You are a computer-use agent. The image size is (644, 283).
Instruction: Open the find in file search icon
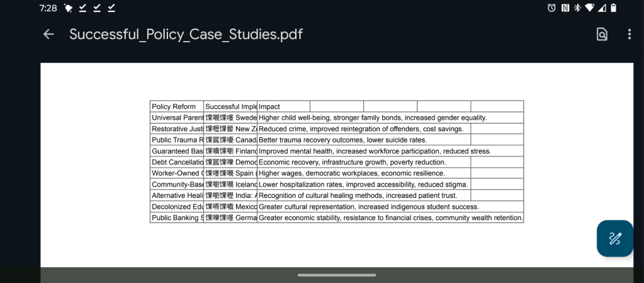click(602, 35)
